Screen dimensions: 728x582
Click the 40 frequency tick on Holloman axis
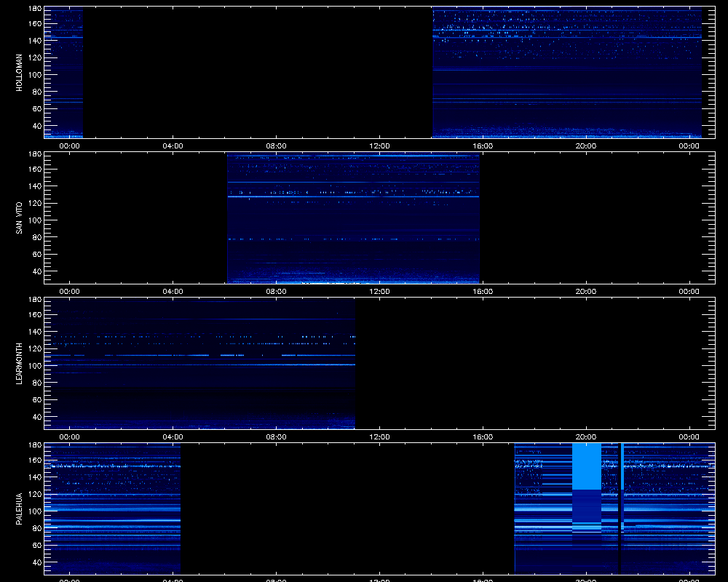(x=37, y=127)
